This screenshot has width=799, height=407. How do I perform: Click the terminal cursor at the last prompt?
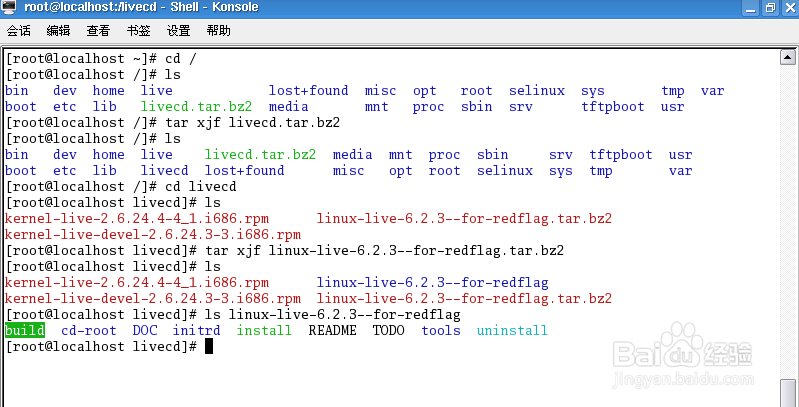208,346
